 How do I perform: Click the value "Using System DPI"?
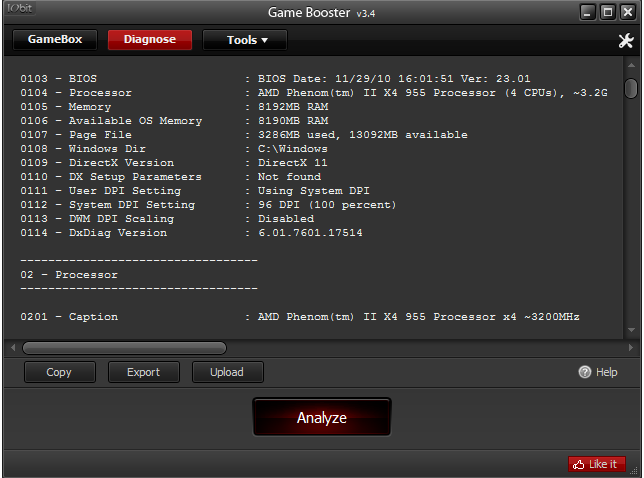[x=313, y=190]
